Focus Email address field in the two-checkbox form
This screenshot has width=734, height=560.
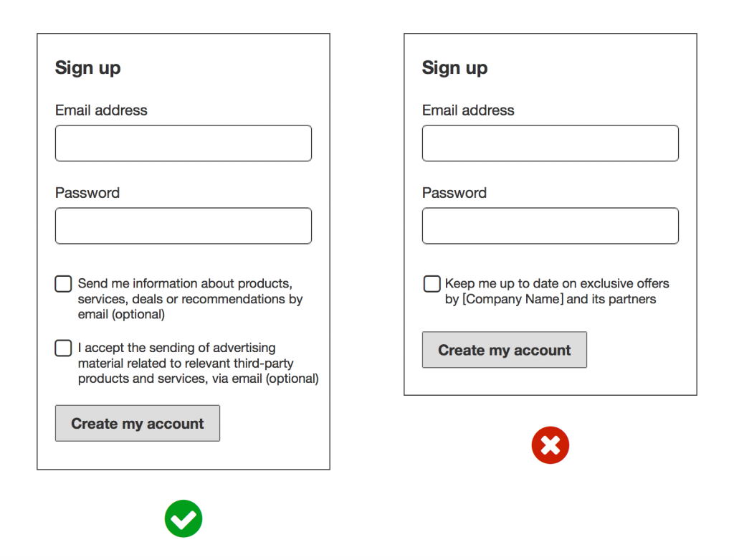point(183,143)
